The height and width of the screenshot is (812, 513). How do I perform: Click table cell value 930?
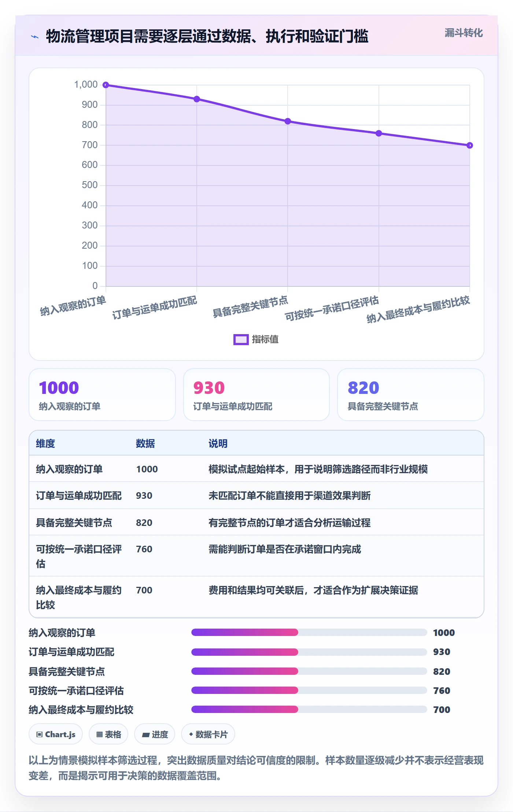(x=144, y=495)
